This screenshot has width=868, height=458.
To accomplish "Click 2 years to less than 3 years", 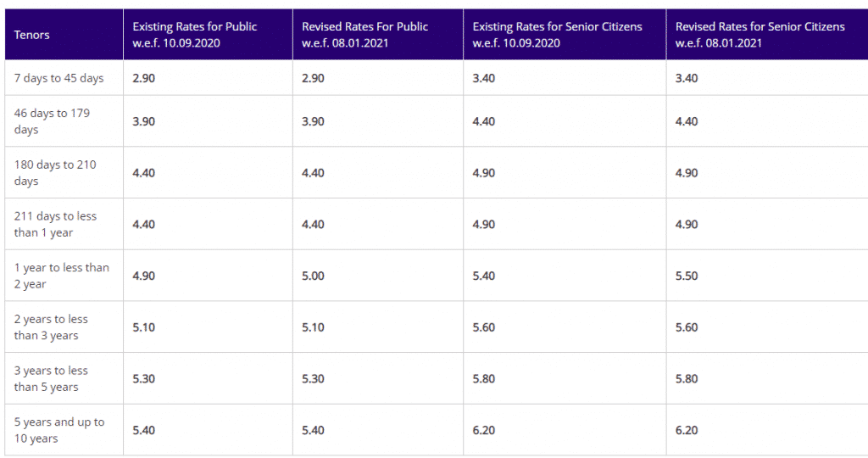I will (x=51, y=327).
